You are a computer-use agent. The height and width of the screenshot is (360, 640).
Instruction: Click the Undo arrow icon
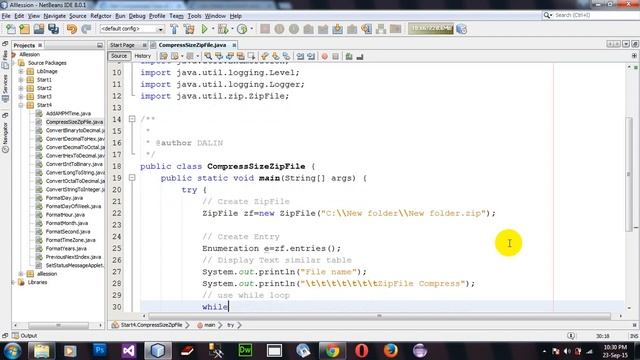[72, 29]
